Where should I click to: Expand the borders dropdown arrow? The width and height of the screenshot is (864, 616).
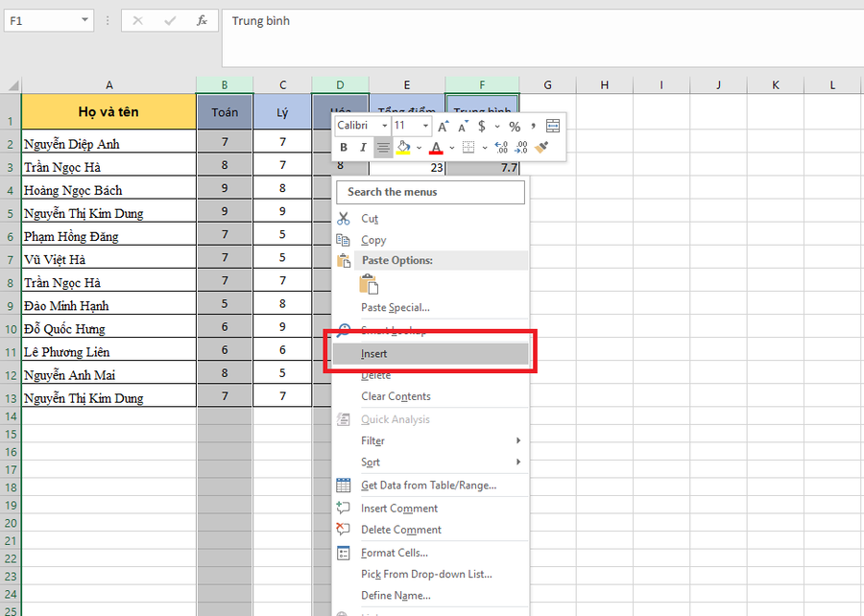pos(485,148)
